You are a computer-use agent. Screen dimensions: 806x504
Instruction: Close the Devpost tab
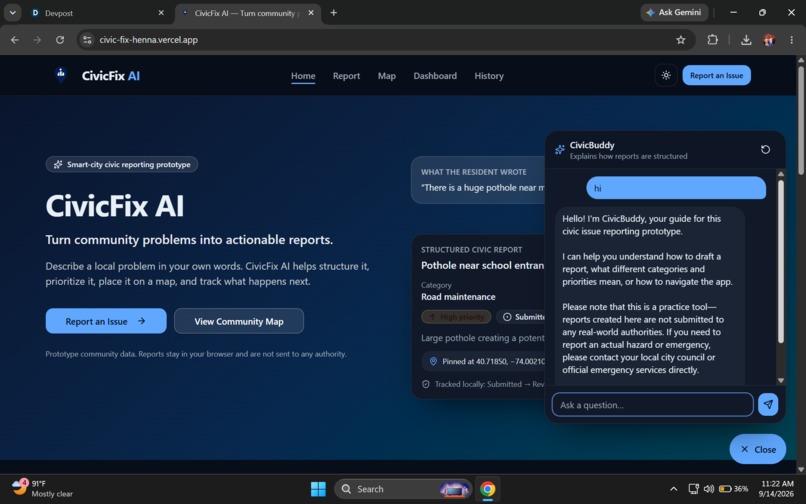coord(161,13)
